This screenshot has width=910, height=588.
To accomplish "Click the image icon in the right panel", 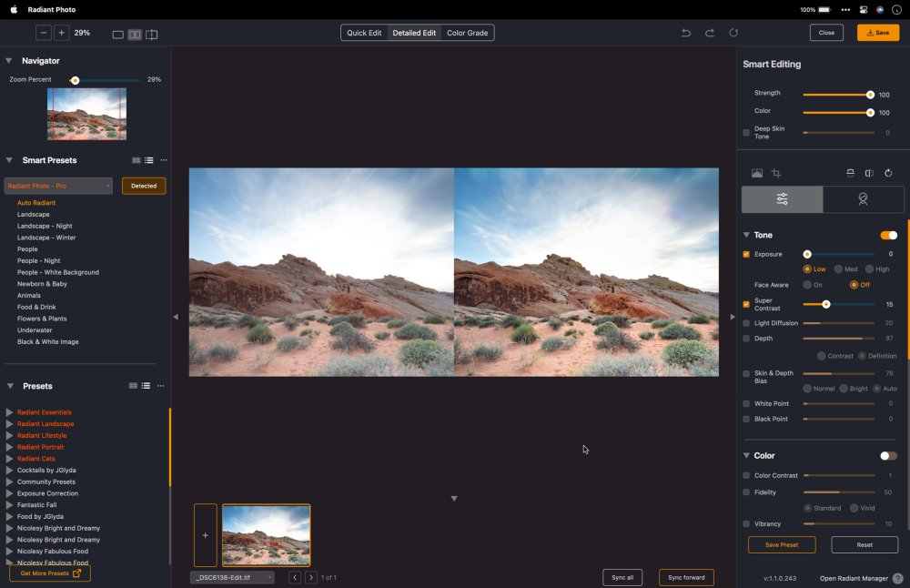I will pos(757,173).
